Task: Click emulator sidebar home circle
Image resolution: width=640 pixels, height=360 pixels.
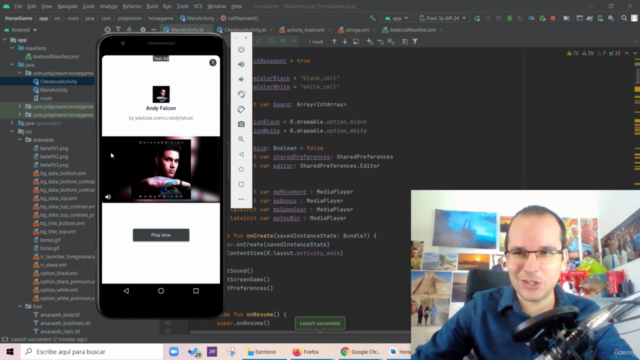Action: tap(241, 169)
